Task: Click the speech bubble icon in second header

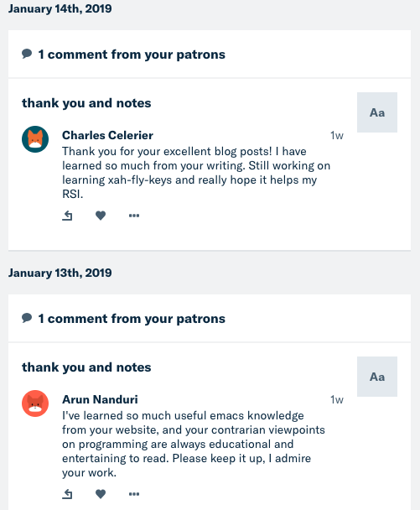Action: pyautogui.click(x=27, y=318)
